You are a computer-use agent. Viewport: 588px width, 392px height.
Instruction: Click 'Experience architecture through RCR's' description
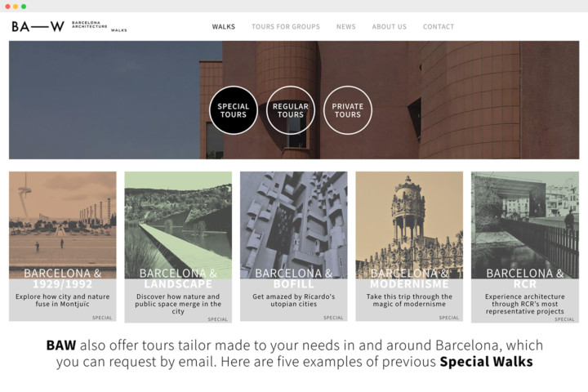524,304
